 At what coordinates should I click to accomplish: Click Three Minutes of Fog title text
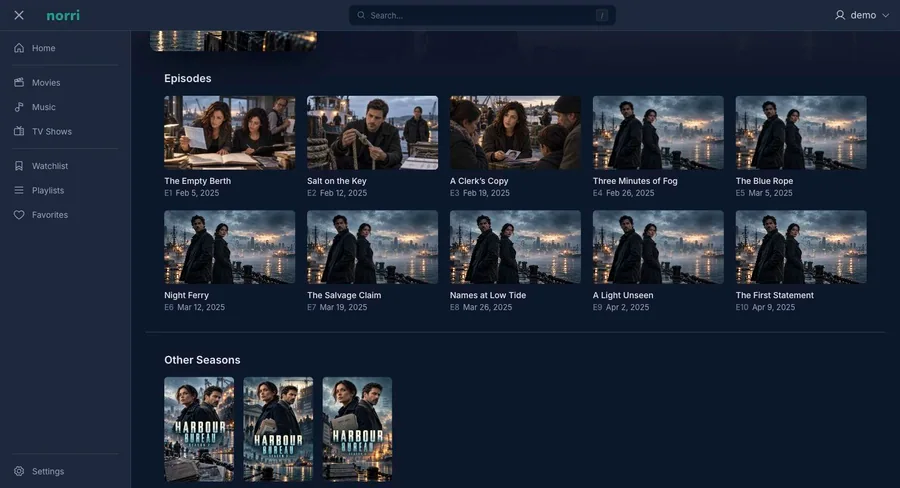635,181
